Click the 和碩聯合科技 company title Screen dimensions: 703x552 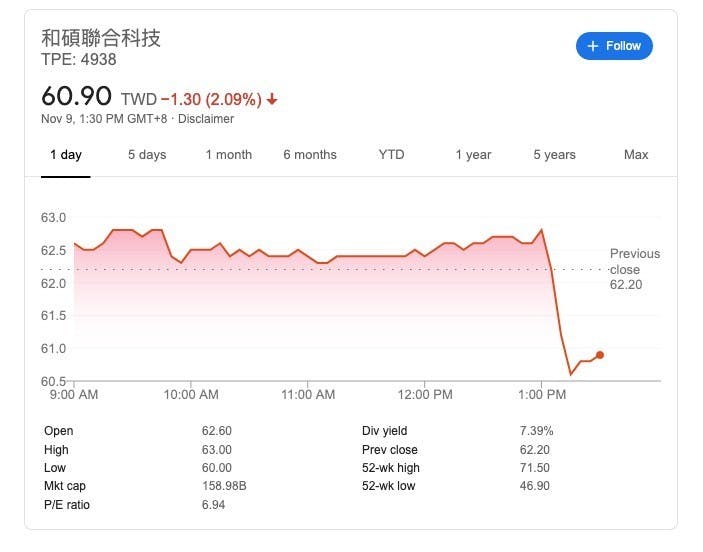pos(101,38)
